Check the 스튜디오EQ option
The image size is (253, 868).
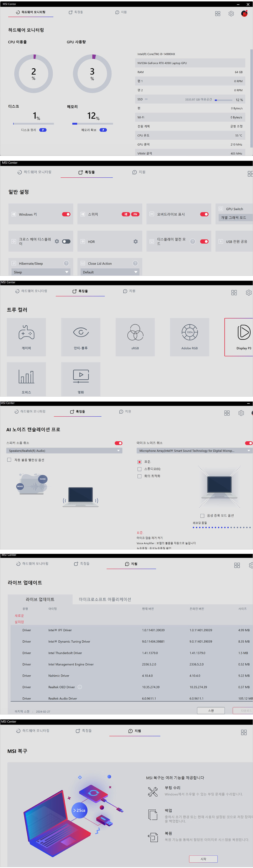point(139,469)
